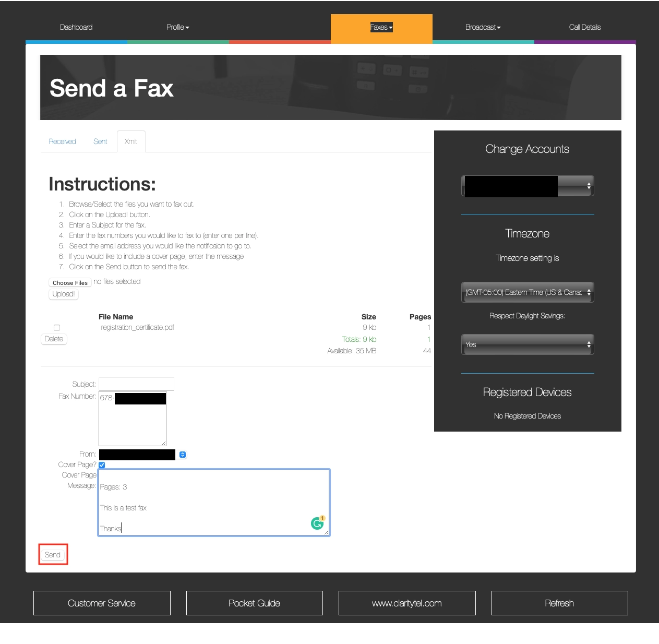Open the Call Details menu item
Screen dimensions: 659x644
pyautogui.click(x=585, y=27)
